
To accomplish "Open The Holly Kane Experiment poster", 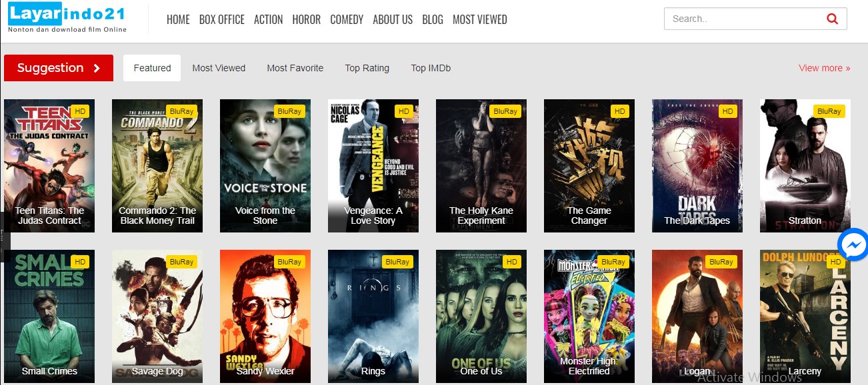I will 481,166.
